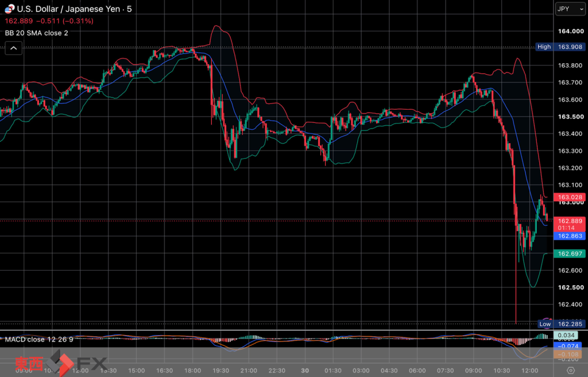588x377 pixels.
Task: Click the 164.000 price axis label
Action: pos(571,31)
